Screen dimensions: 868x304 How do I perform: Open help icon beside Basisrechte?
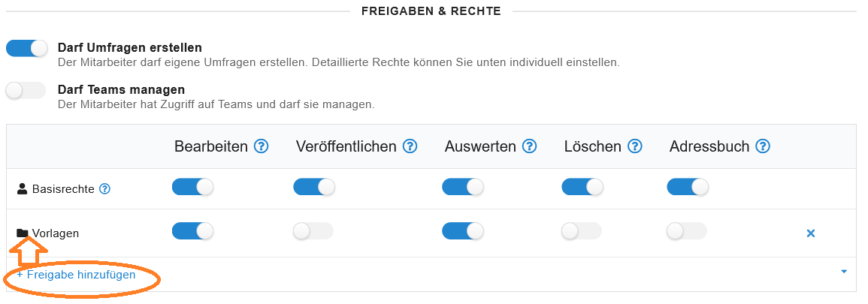tap(104, 189)
